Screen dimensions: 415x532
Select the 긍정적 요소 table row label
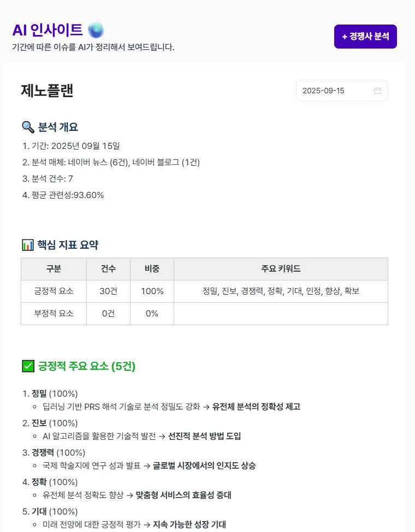(54, 291)
